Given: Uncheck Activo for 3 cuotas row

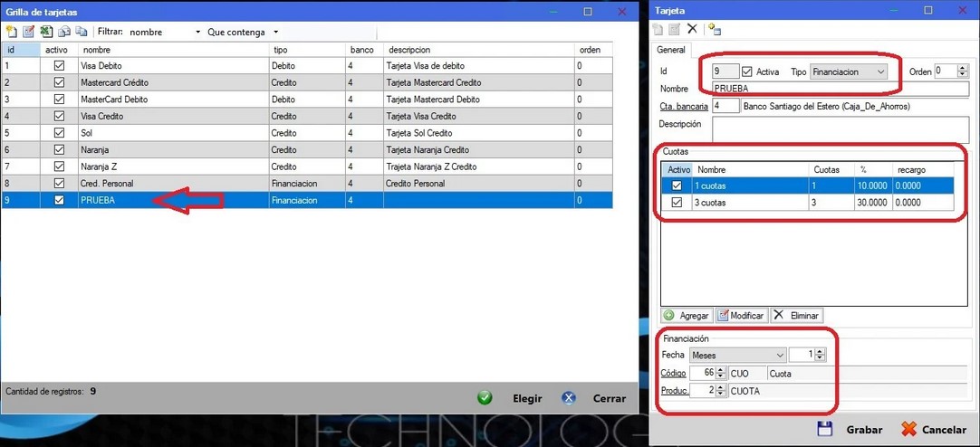Looking at the screenshot, I should (677, 203).
